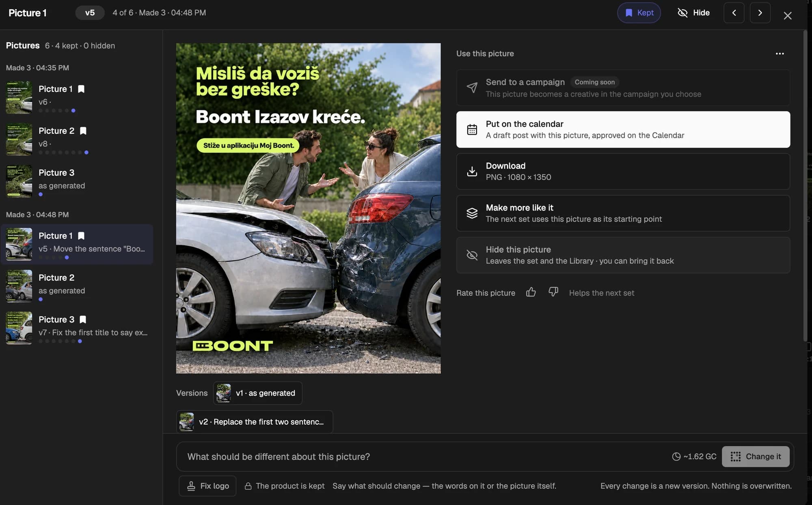Click the Fix logo button
Image resolution: width=812 pixels, height=505 pixels.
(x=207, y=486)
